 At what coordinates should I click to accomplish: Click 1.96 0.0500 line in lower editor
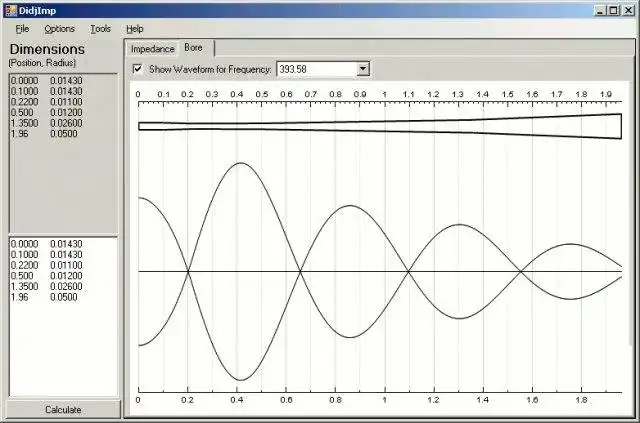(x=44, y=297)
